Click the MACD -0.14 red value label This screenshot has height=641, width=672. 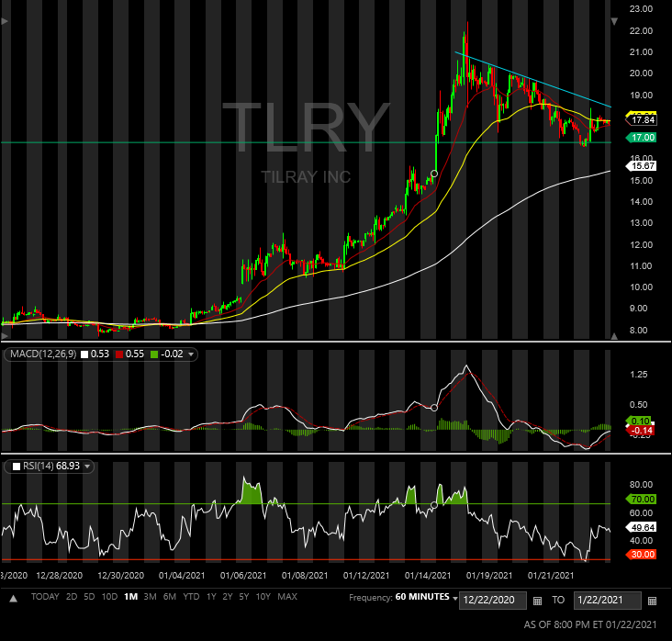point(640,430)
